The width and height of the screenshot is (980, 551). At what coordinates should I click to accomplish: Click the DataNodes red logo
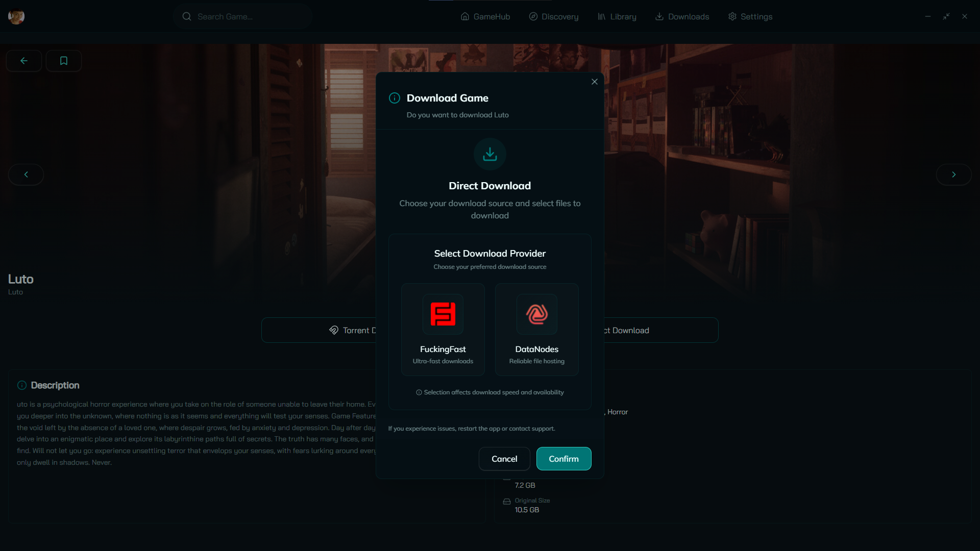pos(537,314)
